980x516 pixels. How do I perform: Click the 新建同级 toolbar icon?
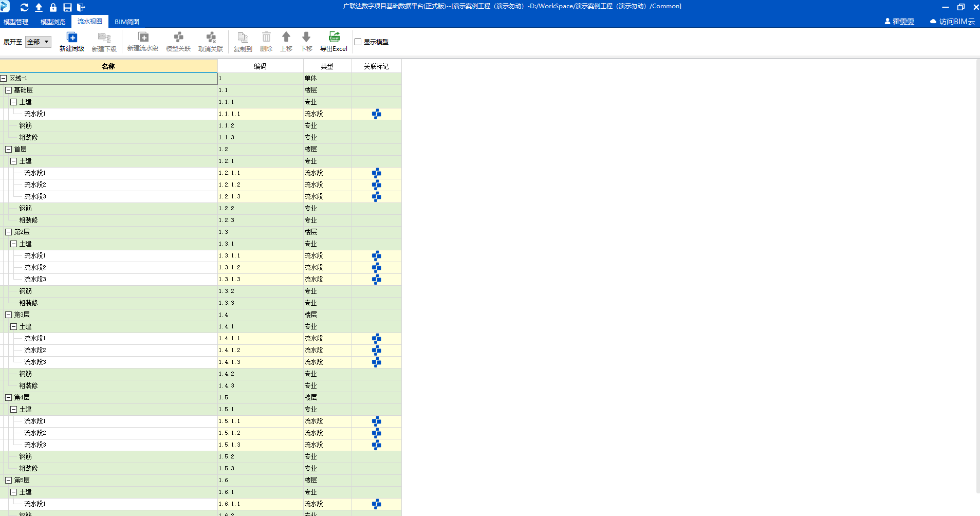tap(72, 38)
